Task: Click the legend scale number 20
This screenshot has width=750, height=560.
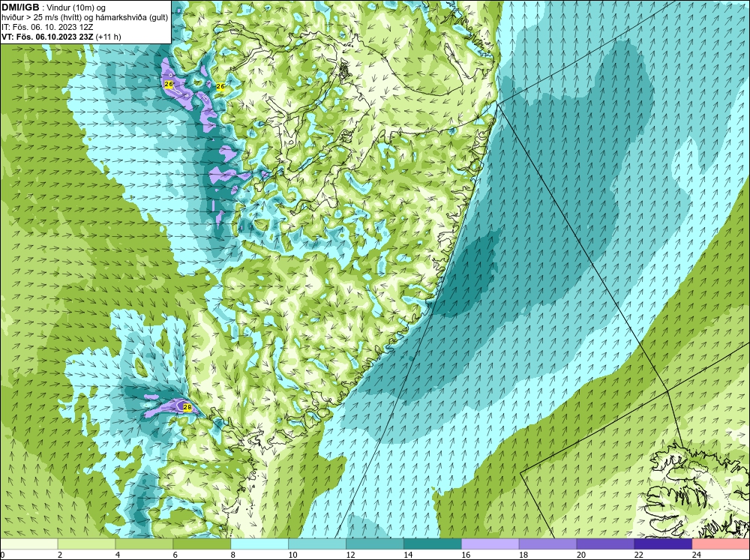Action: (581, 555)
